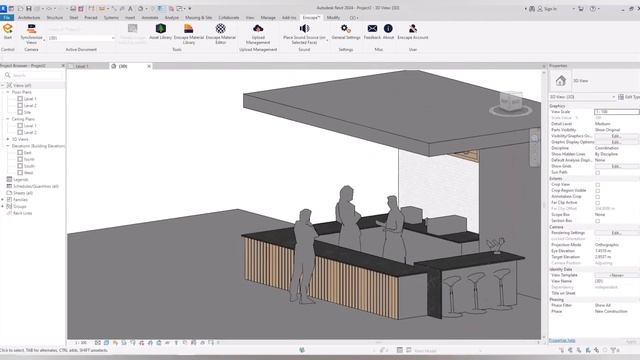Toggle the Sun Path checkbox
The height and width of the screenshot is (360, 640).
[598, 173]
